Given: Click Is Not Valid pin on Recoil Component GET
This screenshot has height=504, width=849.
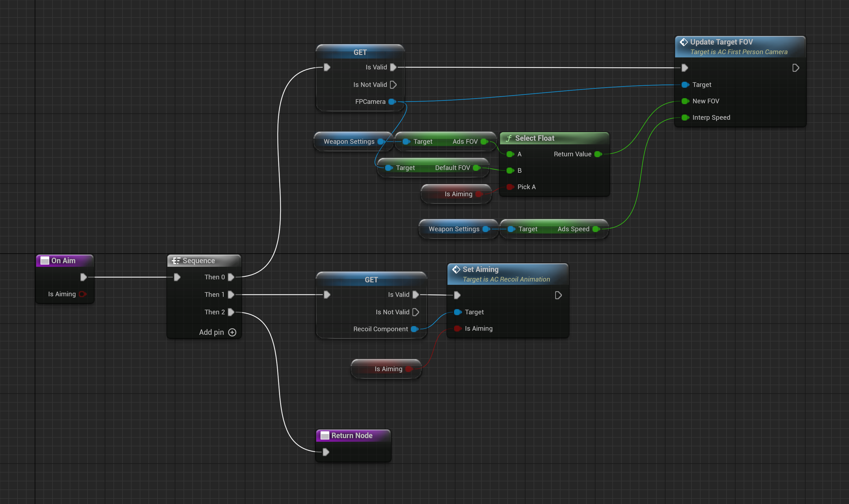Looking at the screenshot, I should 416,312.
